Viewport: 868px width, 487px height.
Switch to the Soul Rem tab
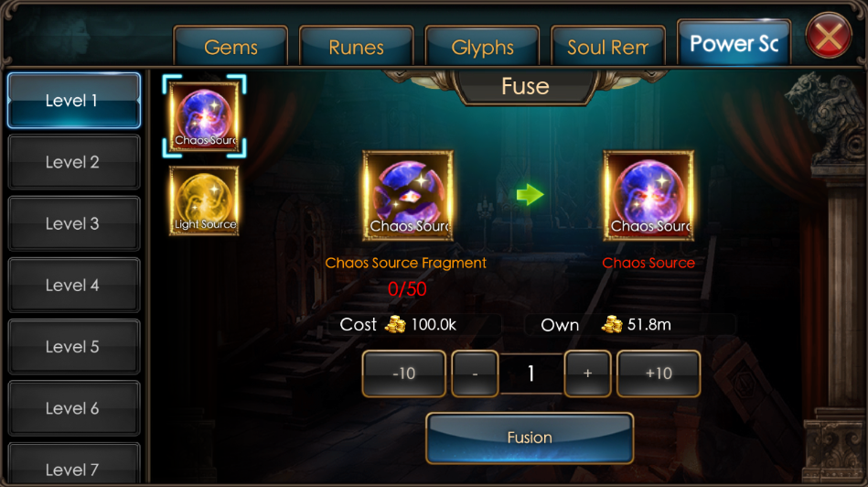[608, 47]
